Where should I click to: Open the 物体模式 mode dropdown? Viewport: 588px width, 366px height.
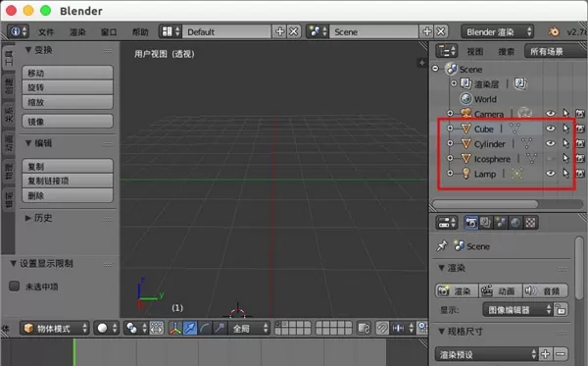tap(55, 328)
